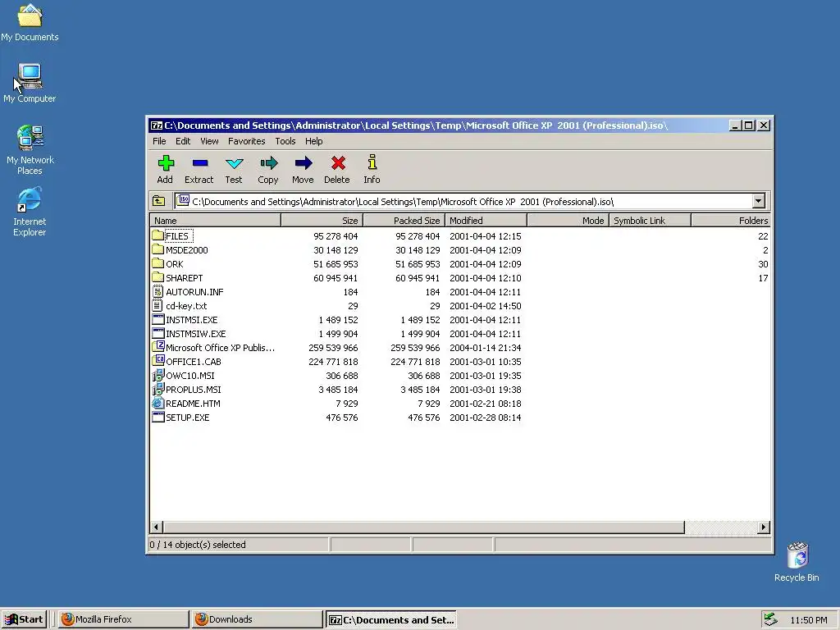Go up one folder level icon

click(x=158, y=202)
